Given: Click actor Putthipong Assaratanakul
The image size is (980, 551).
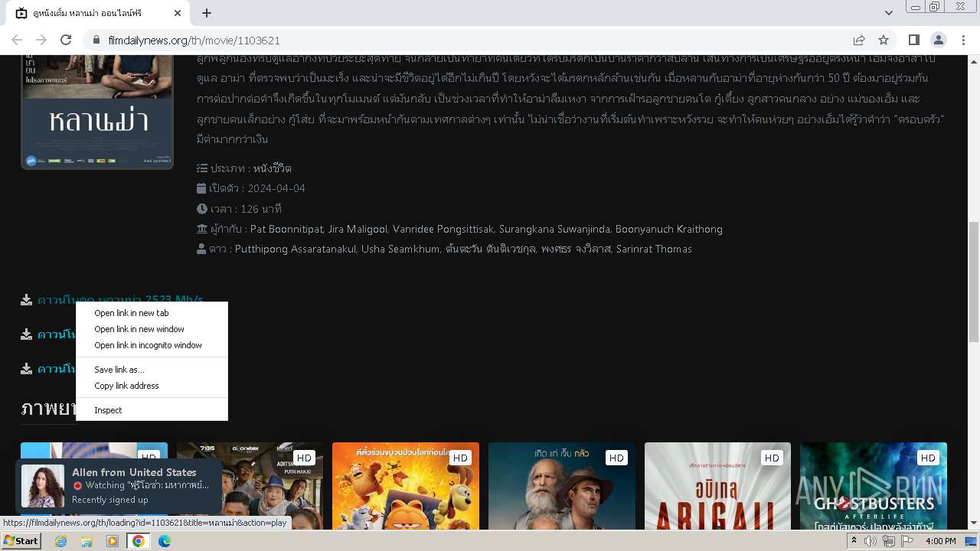Looking at the screenshot, I should [x=296, y=249].
